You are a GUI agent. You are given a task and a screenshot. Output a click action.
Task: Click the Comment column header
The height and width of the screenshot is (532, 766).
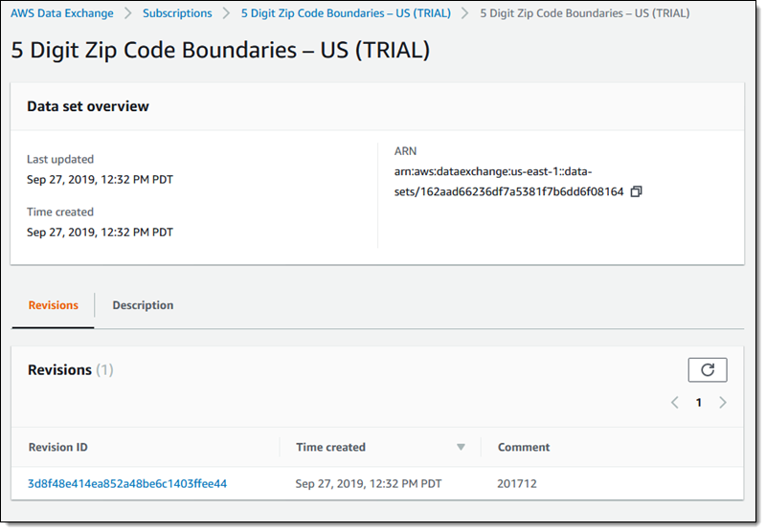click(x=524, y=447)
